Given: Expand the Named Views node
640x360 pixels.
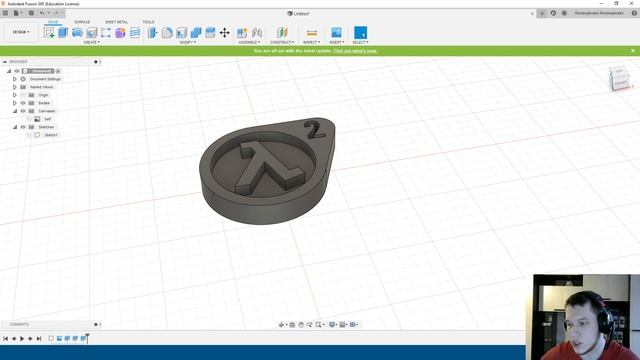Looking at the screenshot, I should (15, 87).
